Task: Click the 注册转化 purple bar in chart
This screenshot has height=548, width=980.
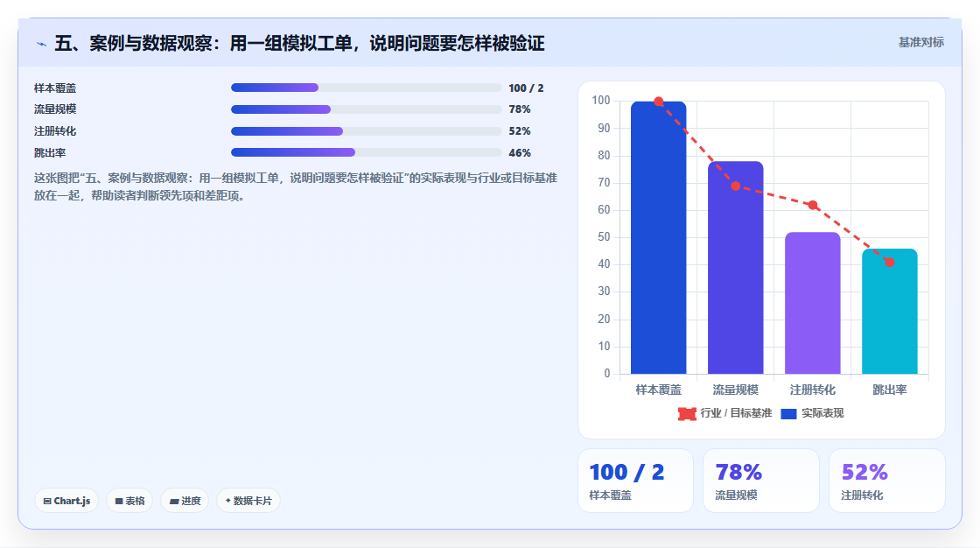Action: click(x=813, y=304)
